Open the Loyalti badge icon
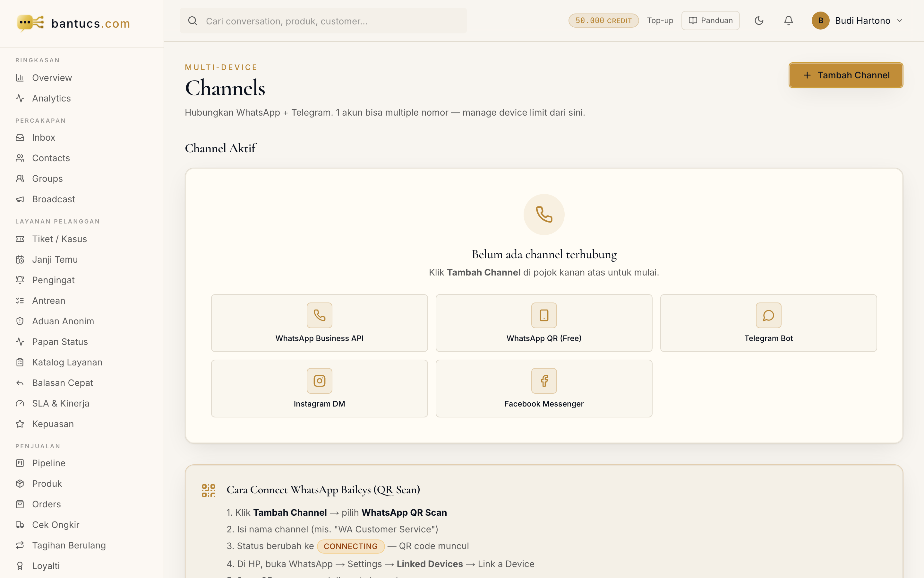The height and width of the screenshot is (578, 924). [20, 566]
